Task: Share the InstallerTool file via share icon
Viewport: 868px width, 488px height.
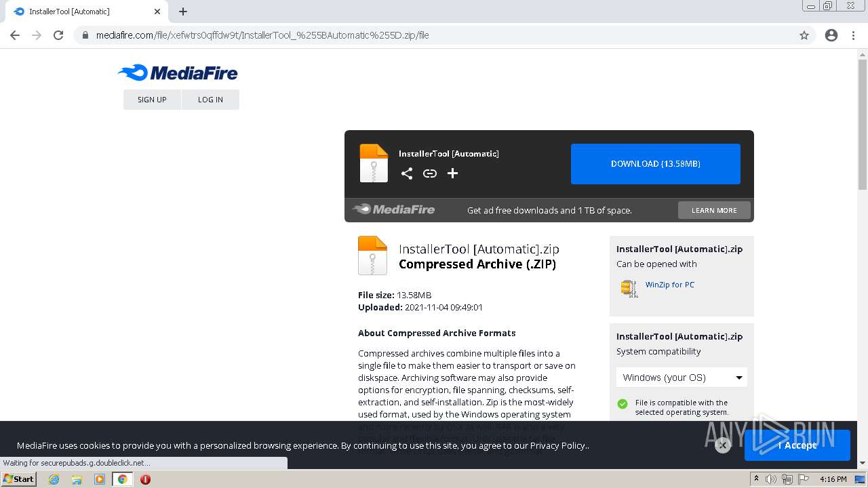Action: coord(407,174)
